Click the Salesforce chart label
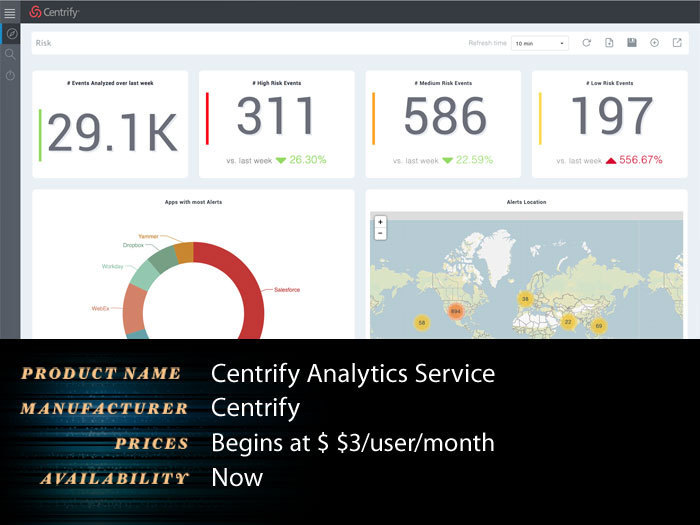 click(x=287, y=290)
